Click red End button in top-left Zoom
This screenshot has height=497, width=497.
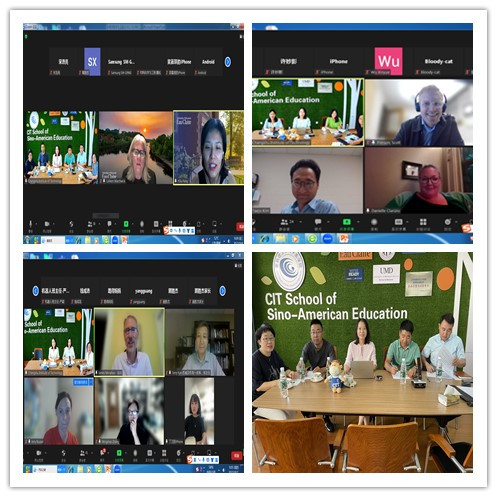[240, 227]
